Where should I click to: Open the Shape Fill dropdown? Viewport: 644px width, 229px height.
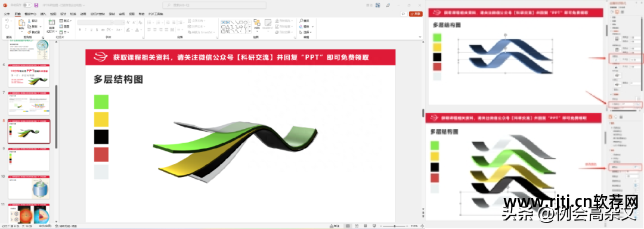(283, 21)
